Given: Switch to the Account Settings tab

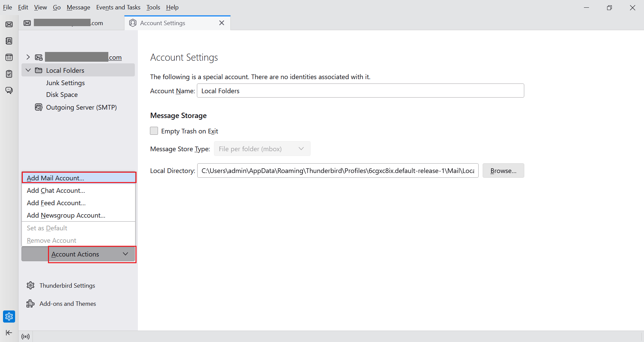Looking at the screenshot, I should (x=177, y=23).
